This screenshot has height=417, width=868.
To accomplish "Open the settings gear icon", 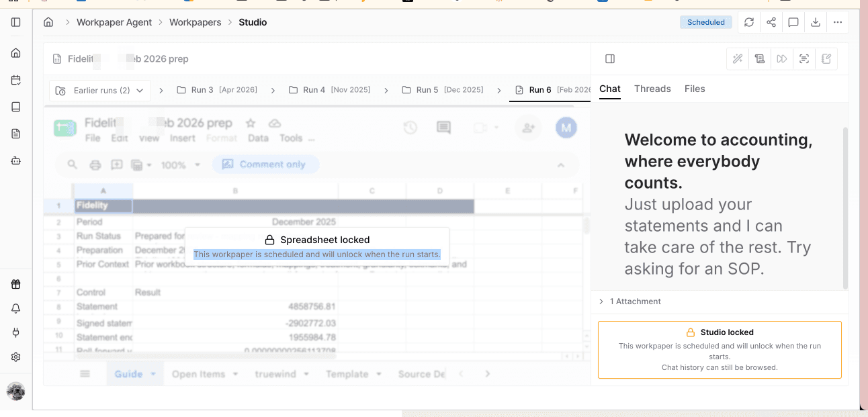I will [16, 357].
